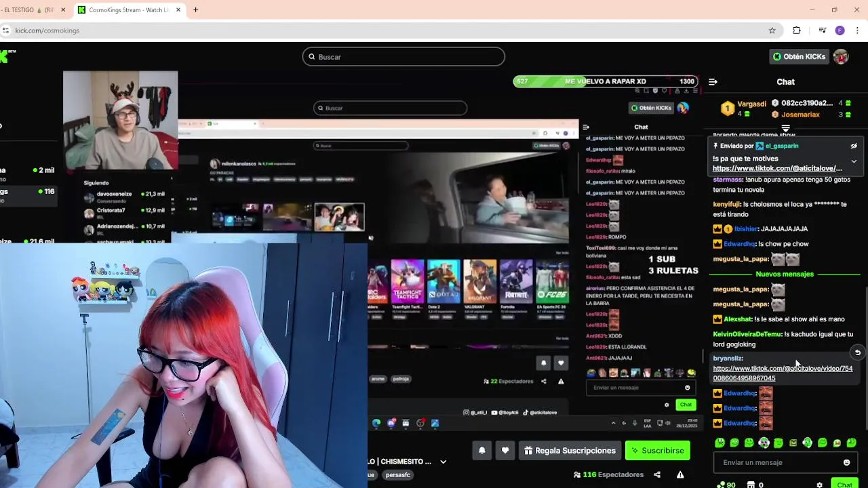Click username Alexshat in chat
The height and width of the screenshot is (488, 868).
pos(738,319)
